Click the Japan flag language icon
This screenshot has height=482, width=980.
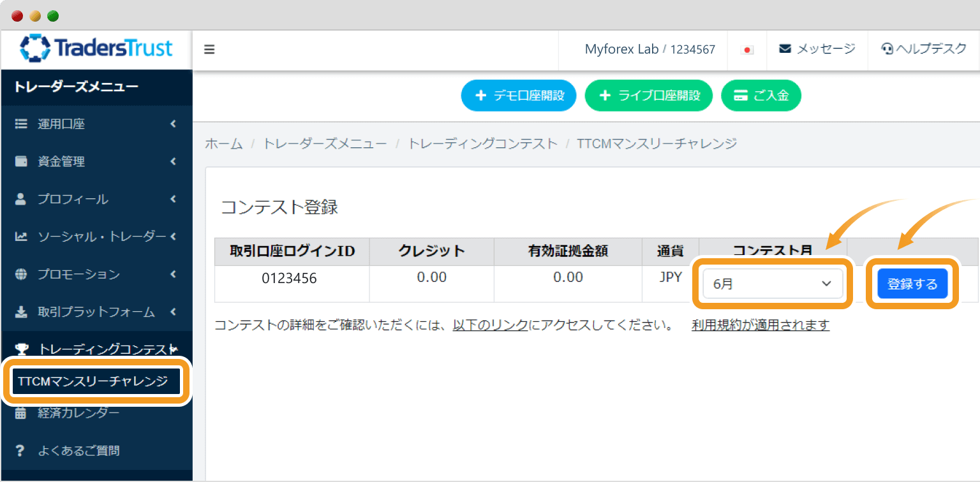pyautogui.click(x=747, y=50)
